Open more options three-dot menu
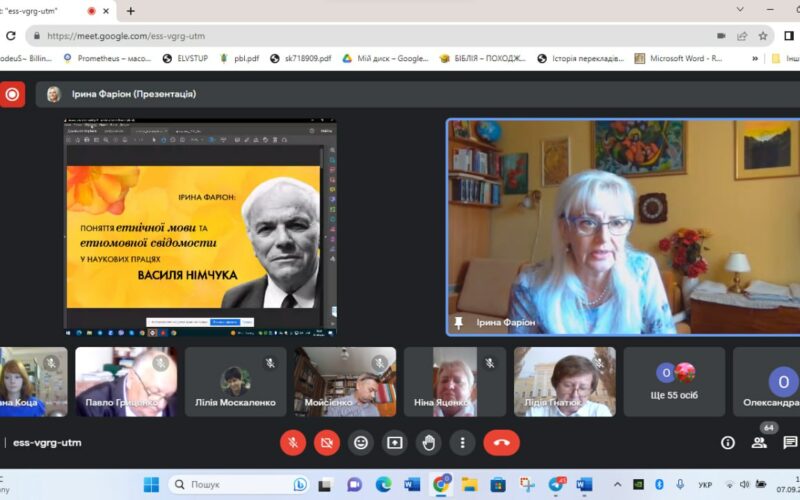This screenshot has height=500, width=800. click(x=461, y=442)
